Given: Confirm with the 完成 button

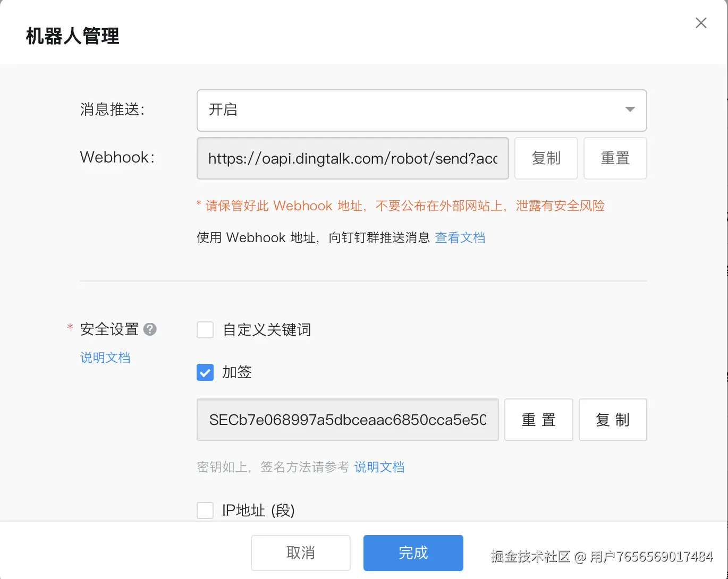Looking at the screenshot, I should point(413,553).
